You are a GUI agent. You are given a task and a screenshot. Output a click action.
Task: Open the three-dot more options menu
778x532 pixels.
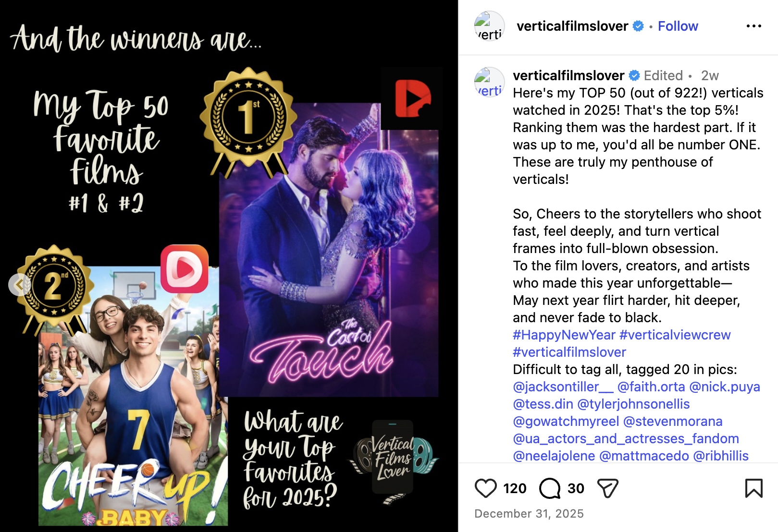coord(753,26)
